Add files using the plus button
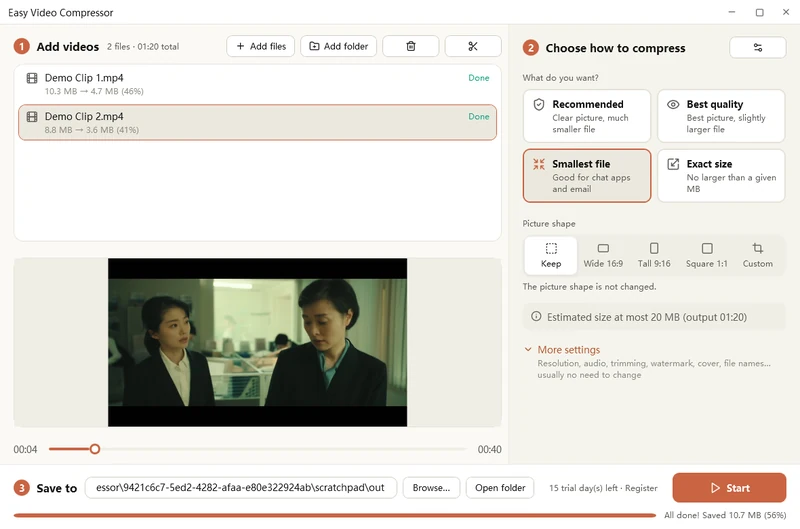Screen dimensions: 800x529 coord(261,46)
